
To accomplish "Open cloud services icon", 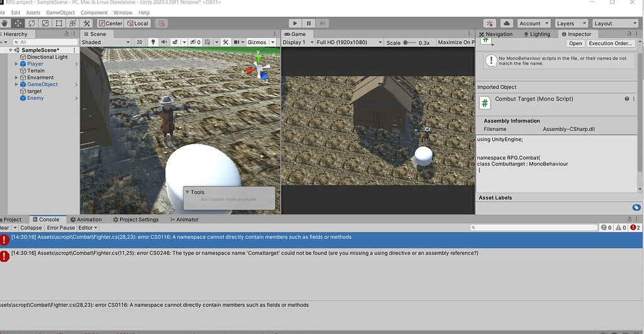I will [507, 23].
